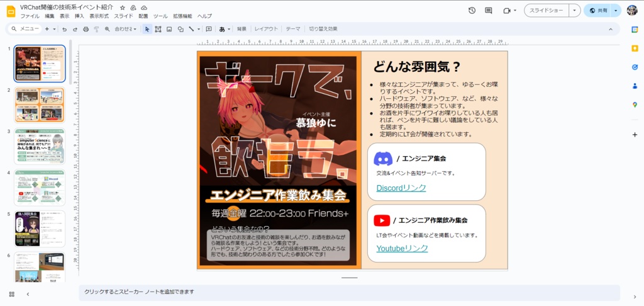This screenshot has height=306, width=644.
Task: Open the 表示 menu
Action: point(65,16)
